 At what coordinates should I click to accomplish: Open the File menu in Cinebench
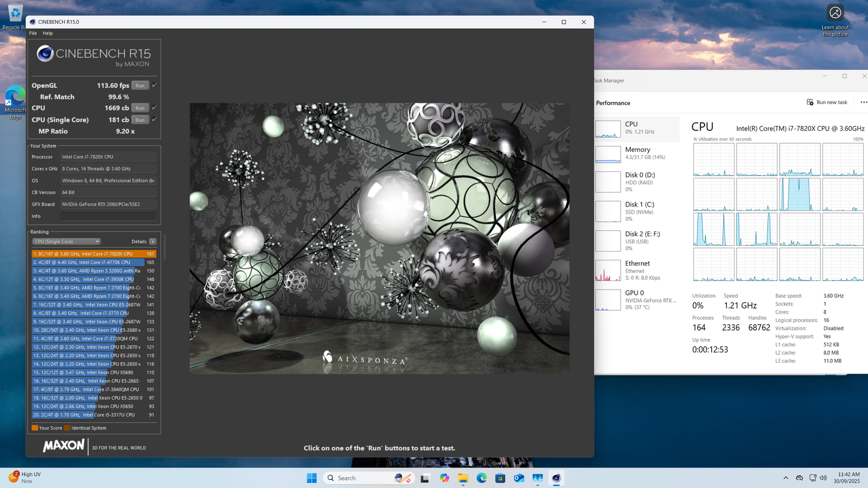click(33, 33)
